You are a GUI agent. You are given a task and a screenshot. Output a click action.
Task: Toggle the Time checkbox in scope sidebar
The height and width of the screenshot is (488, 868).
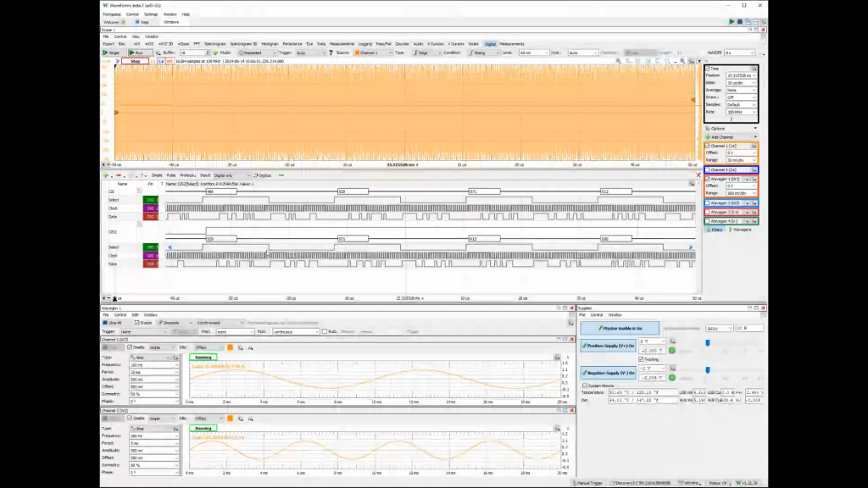point(708,69)
